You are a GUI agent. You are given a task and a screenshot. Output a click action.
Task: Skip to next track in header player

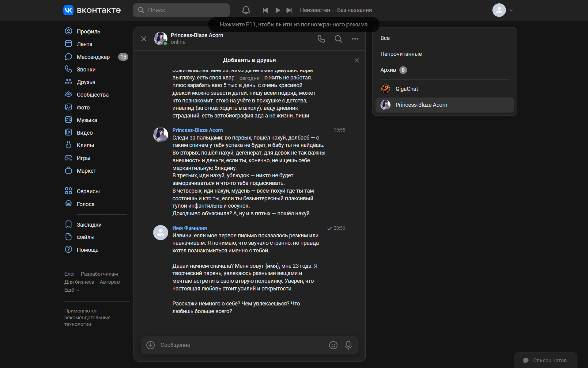[289, 10]
